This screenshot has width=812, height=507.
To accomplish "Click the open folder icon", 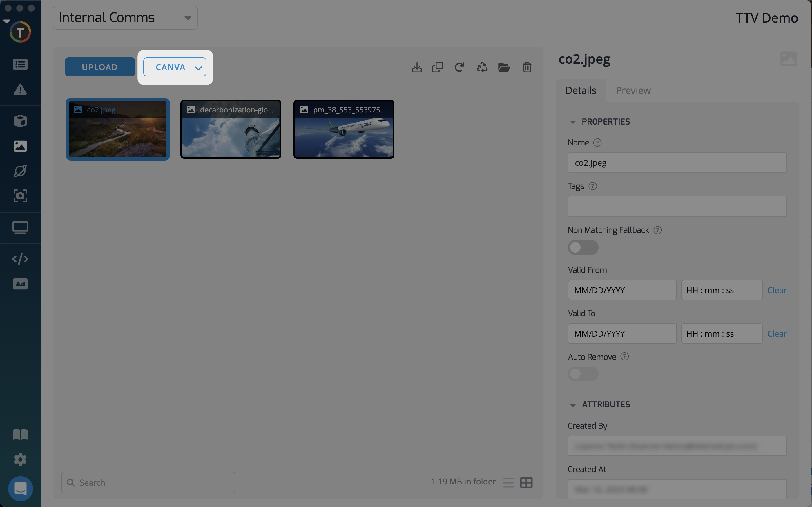I will click(504, 68).
